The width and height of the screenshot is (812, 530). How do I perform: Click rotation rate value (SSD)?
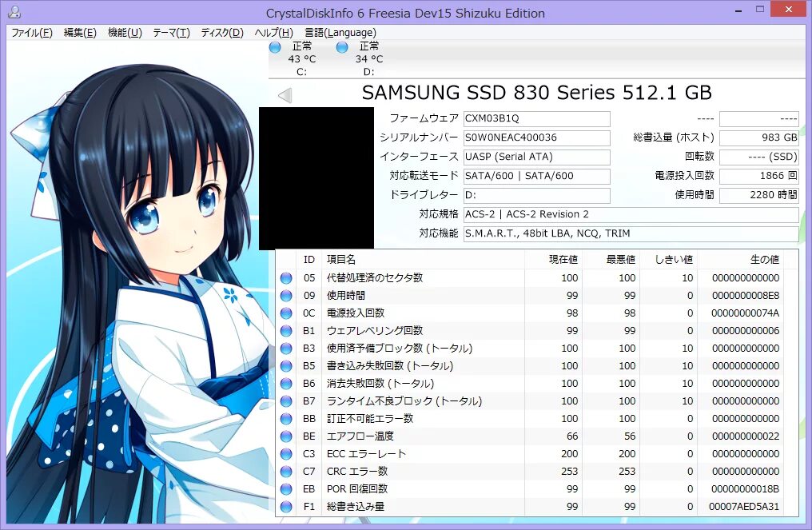tap(758, 157)
